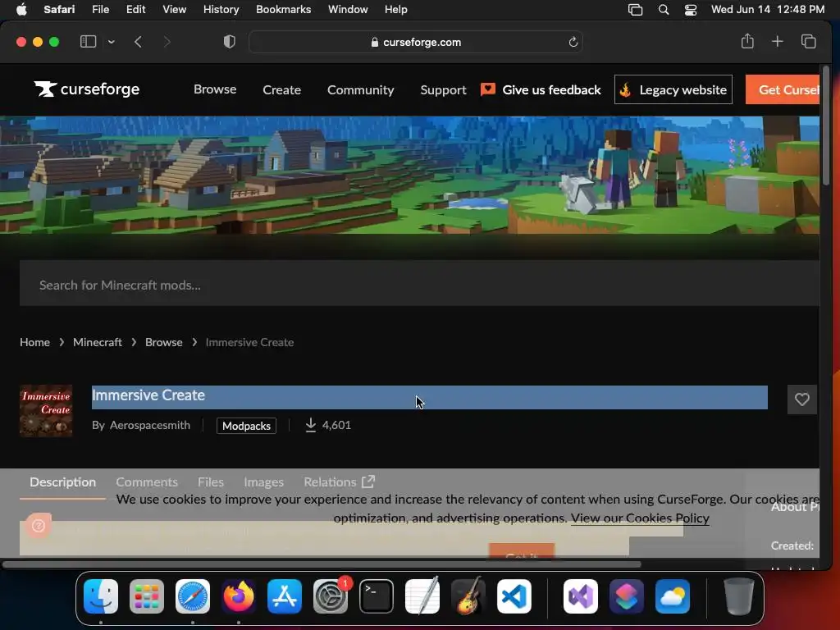Click Give us feedback

point(541,89)
